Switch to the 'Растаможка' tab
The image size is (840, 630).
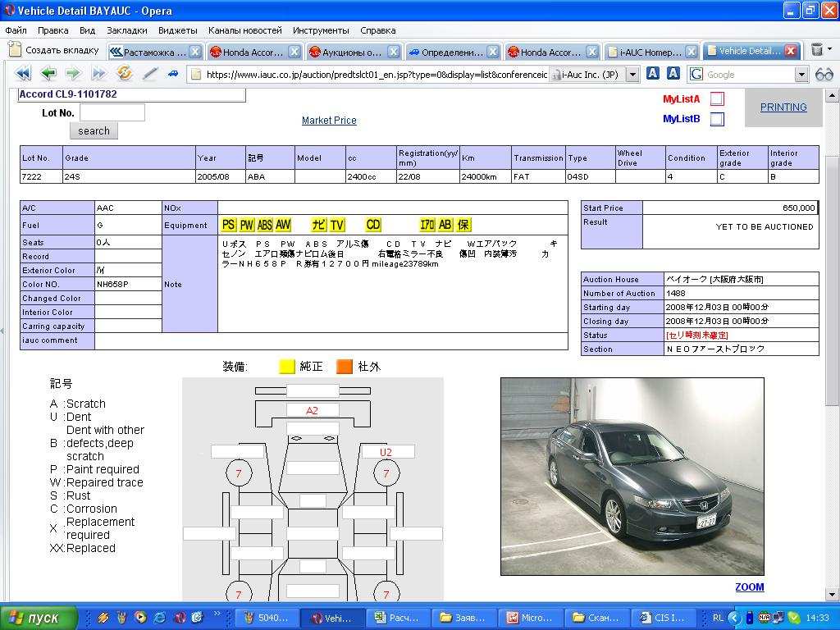155,52
